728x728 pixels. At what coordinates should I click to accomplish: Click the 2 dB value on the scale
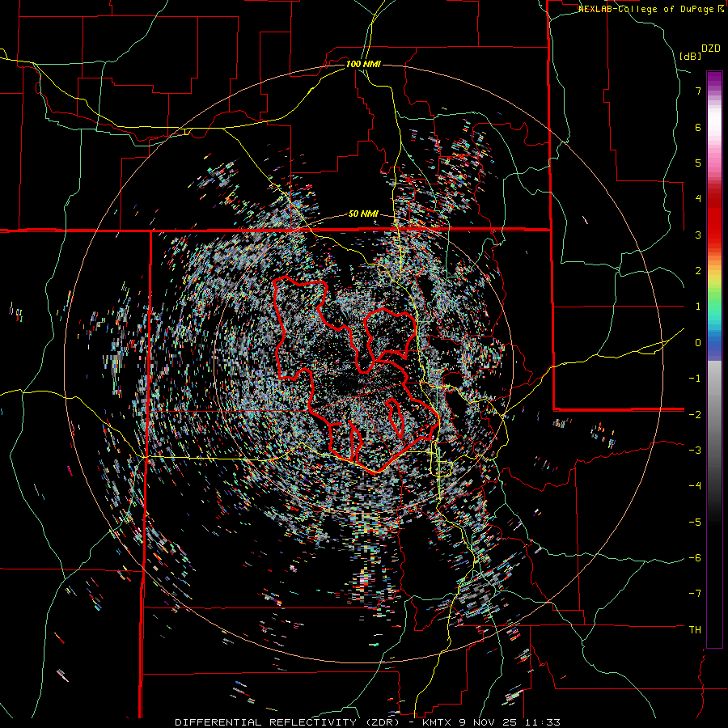pyautogui.click(x=698, y=271)
